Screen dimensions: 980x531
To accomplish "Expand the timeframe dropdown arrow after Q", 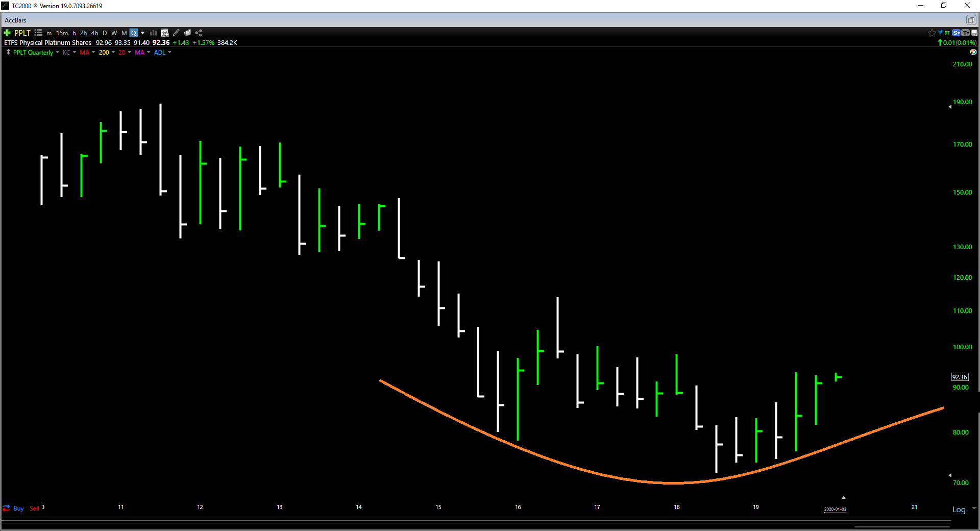I will tap(143, 33).
